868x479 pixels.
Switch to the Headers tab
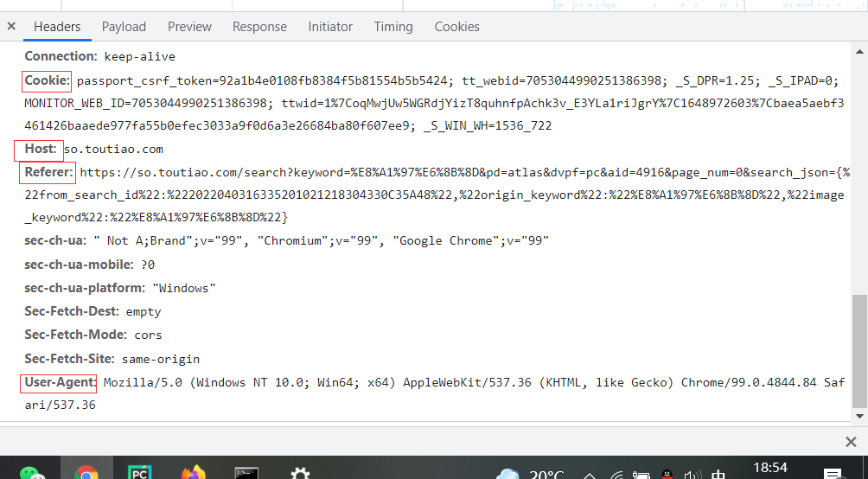click(x=57, y=27)
